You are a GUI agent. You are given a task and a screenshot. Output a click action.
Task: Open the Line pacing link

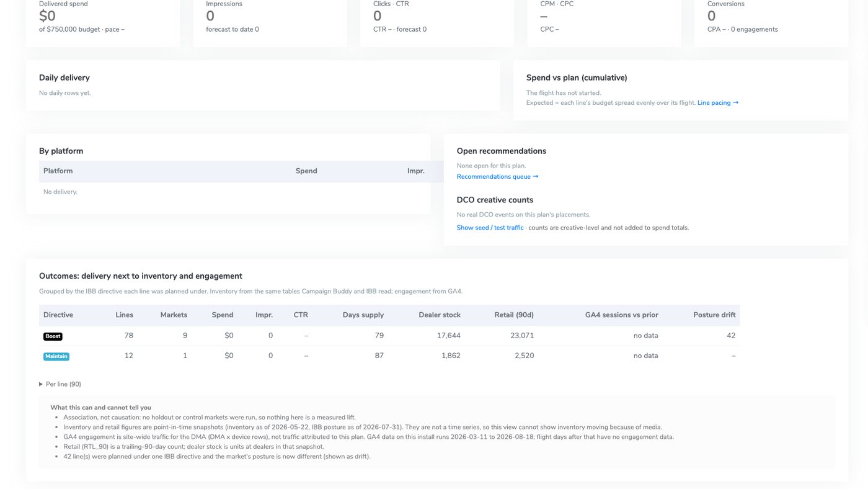[718, 102]
